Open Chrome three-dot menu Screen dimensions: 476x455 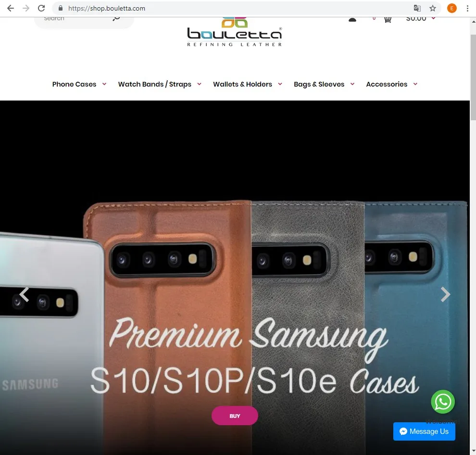click(x=467, y=8)
